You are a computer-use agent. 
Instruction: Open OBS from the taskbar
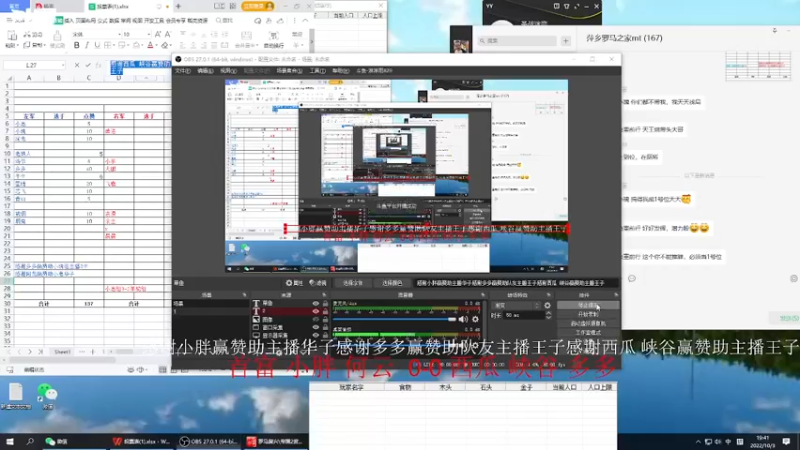(208, 441)
